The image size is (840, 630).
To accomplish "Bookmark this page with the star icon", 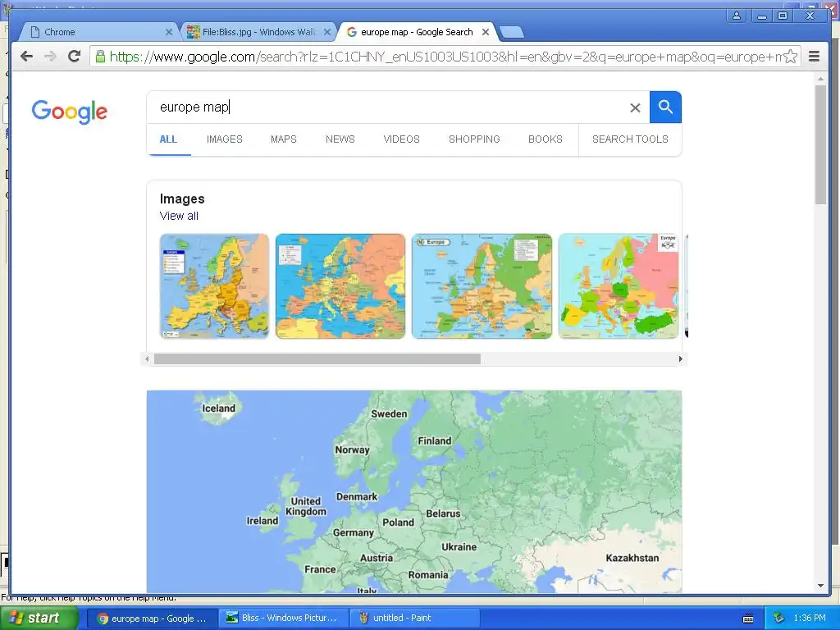I will pos(791,57).
